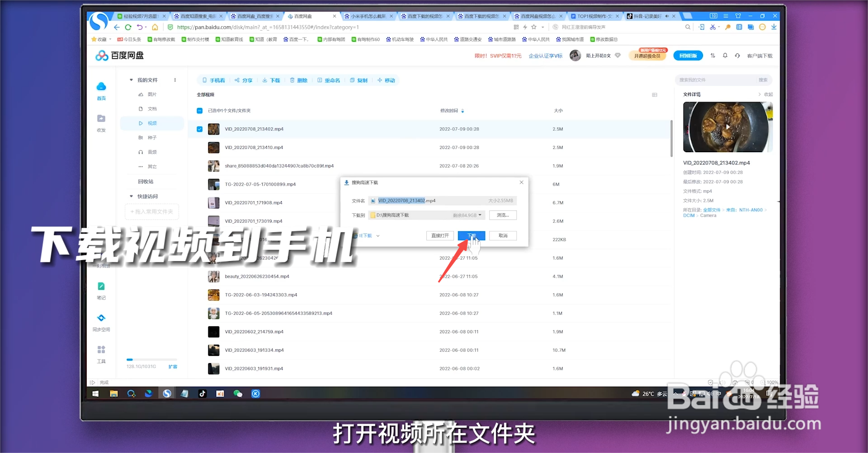Collapse the 快捷访问 section arrow
The height and width of the screenshot is (453, 868).
(132, 196)
